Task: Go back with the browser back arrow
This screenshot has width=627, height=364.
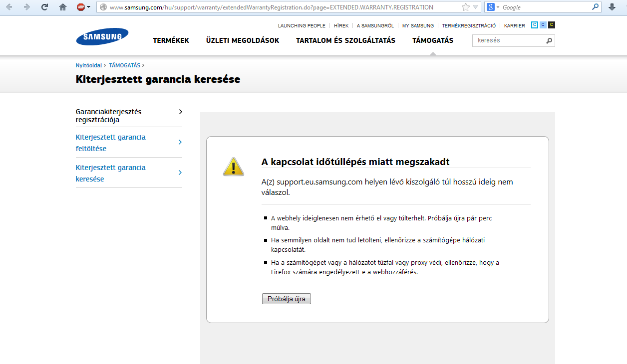Action: 9,7
